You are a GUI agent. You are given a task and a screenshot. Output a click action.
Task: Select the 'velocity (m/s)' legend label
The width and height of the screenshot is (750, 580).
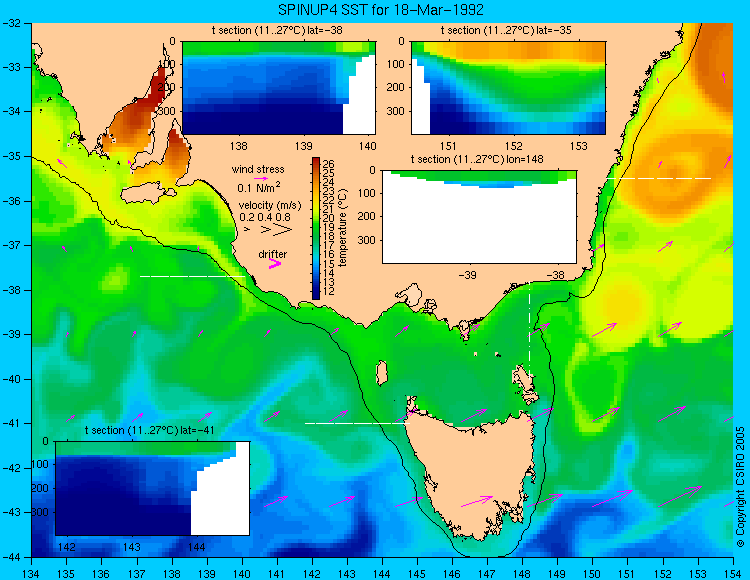coord(270,206)
